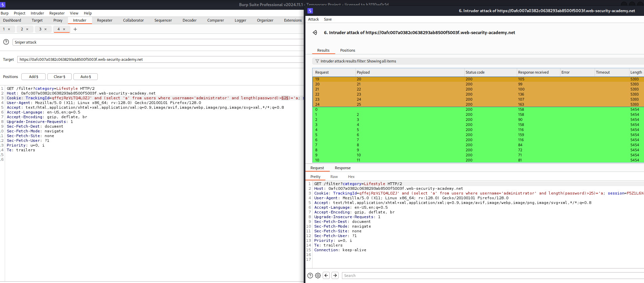This screenshot has height=283, width=644.
Task: Switch message view to Pretty
Action: [316, 177]
